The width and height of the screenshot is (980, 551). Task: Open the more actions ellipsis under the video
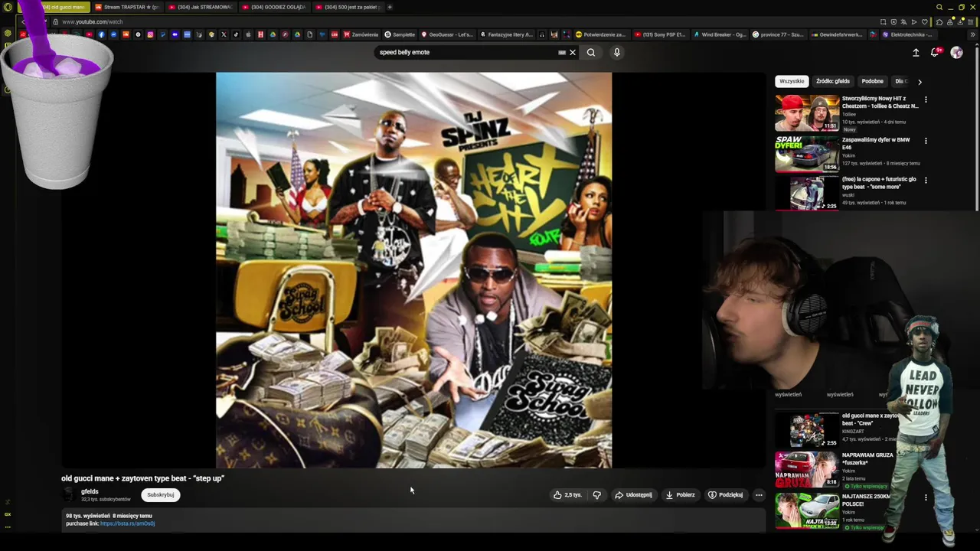point(759,494)
